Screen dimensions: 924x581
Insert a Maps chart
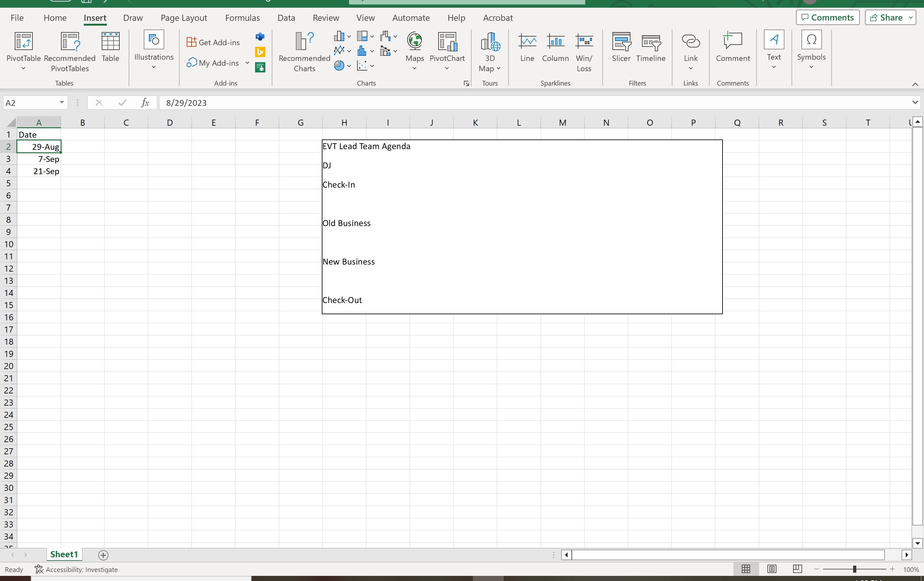point(415,51)
